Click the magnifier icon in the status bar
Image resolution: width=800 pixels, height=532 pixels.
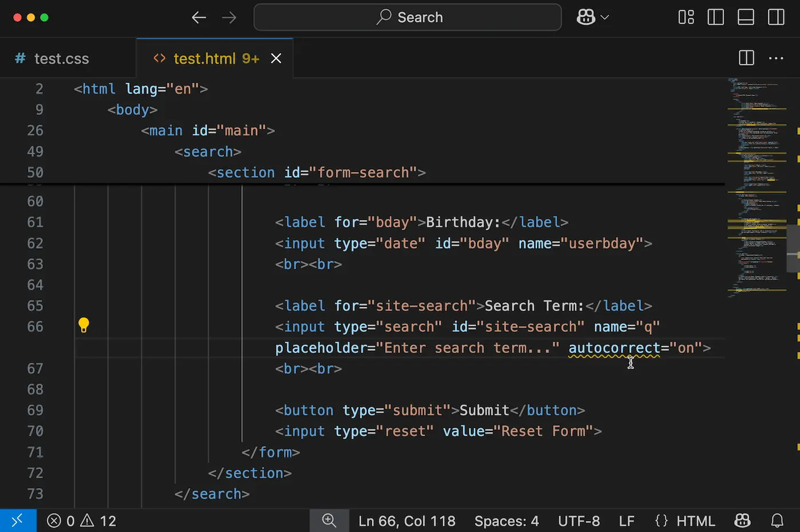coord(329,521)
